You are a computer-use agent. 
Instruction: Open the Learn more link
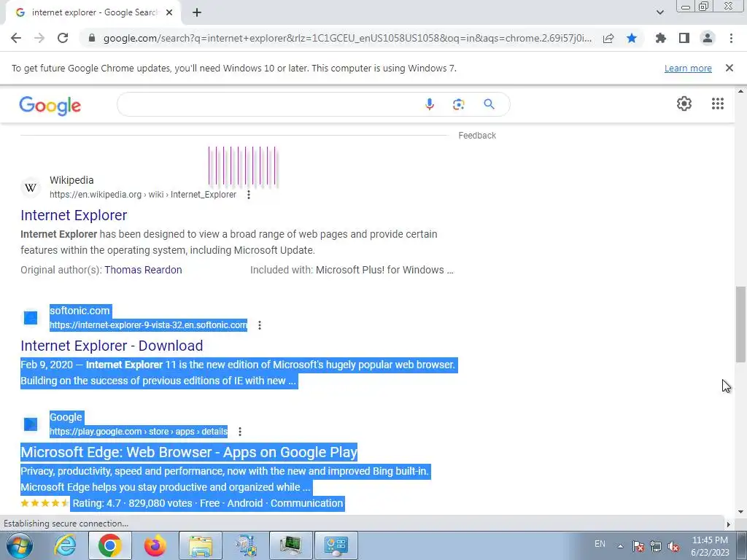click(x=688, y=68)
